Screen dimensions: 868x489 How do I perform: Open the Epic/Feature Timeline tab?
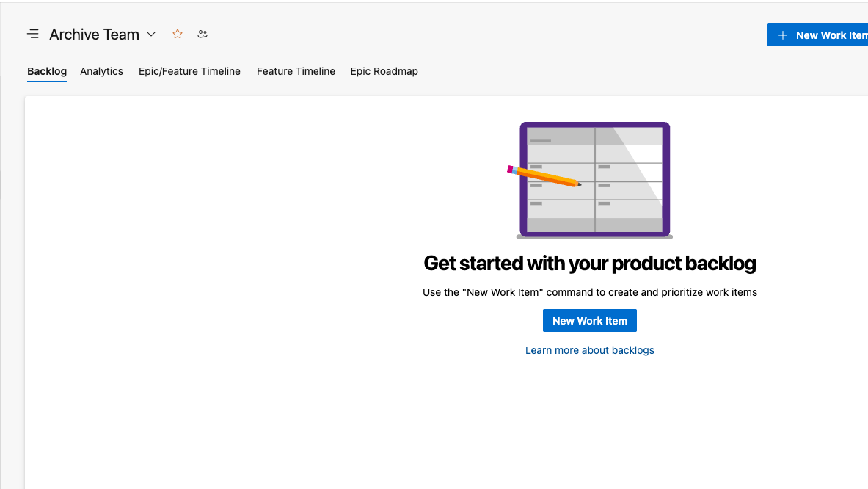pos(189,71)
